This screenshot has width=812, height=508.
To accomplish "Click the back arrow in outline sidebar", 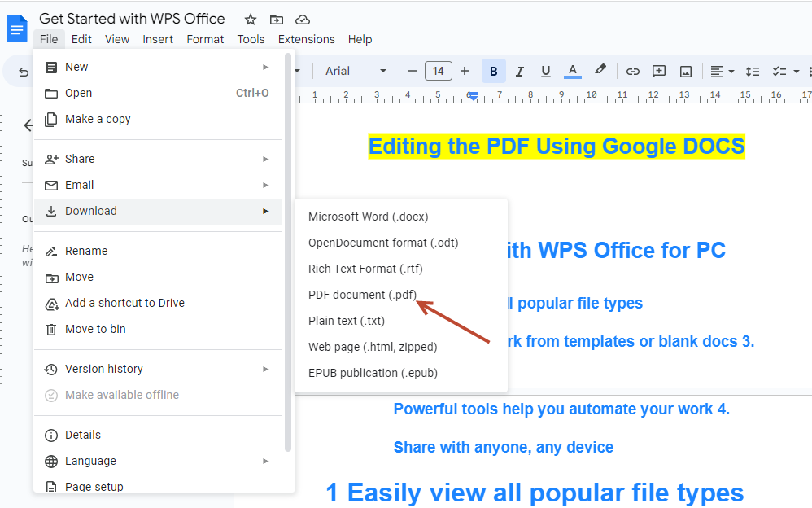I will [28, 125].
